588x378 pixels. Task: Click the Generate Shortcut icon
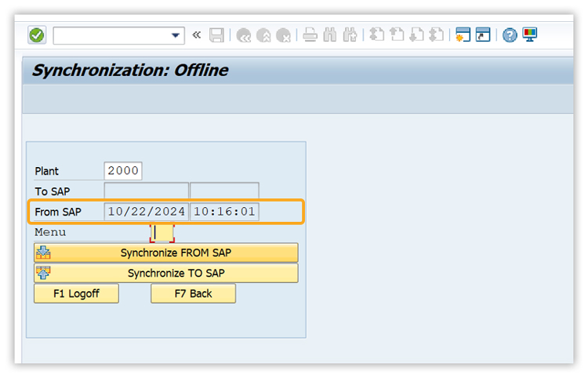pos(483,35)
